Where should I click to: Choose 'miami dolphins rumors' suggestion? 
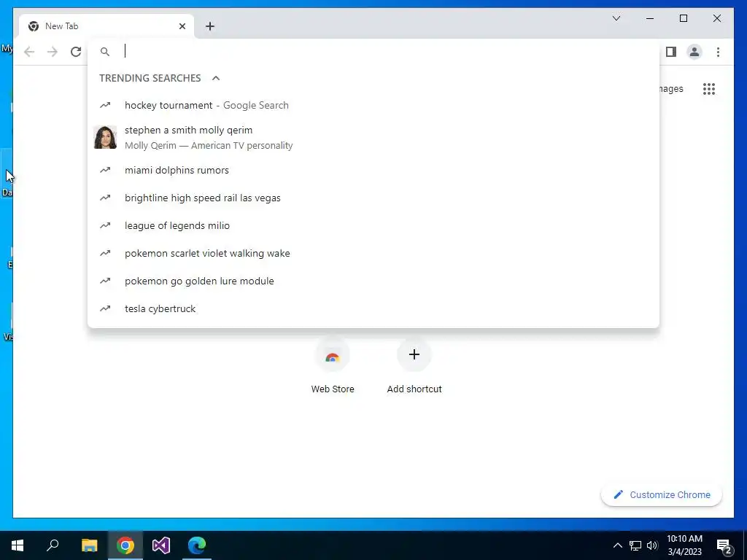pyautogui.click(x=373, y=170)
